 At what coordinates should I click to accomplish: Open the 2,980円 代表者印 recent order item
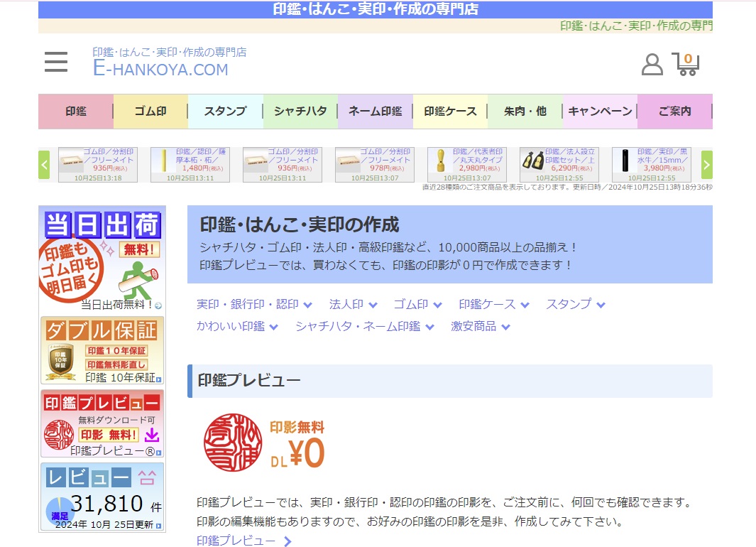pos(466,165)
